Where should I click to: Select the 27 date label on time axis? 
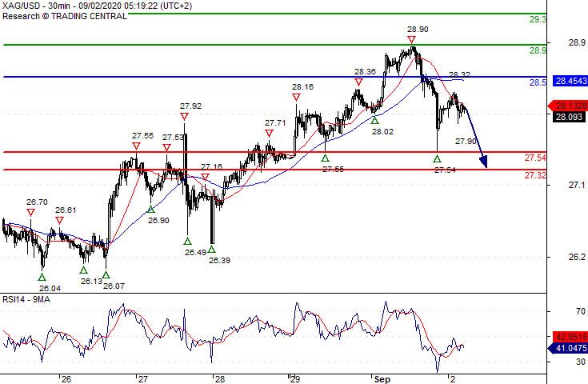pyautogui.click(x=143, y=379)
